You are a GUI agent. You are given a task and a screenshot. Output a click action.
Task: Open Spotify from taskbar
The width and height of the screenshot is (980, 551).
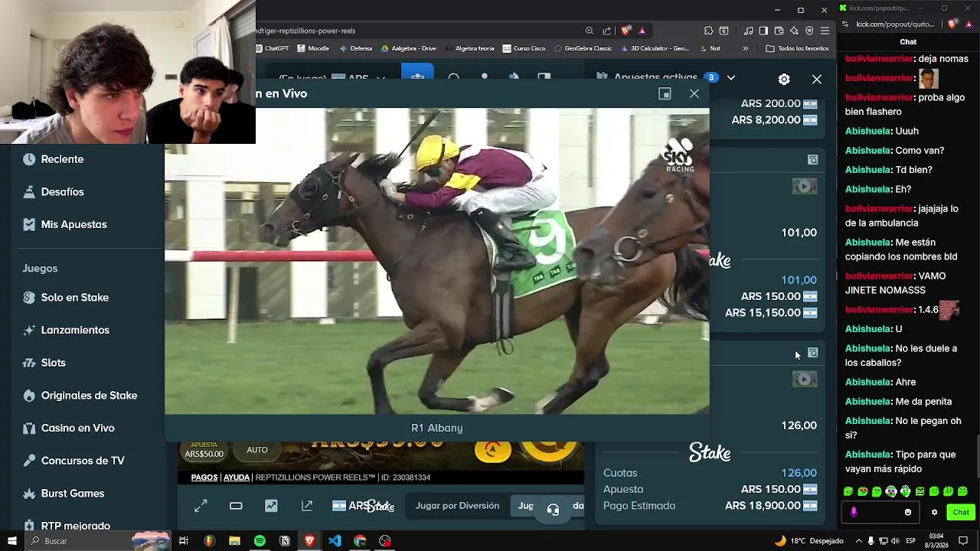click(260, 541)
